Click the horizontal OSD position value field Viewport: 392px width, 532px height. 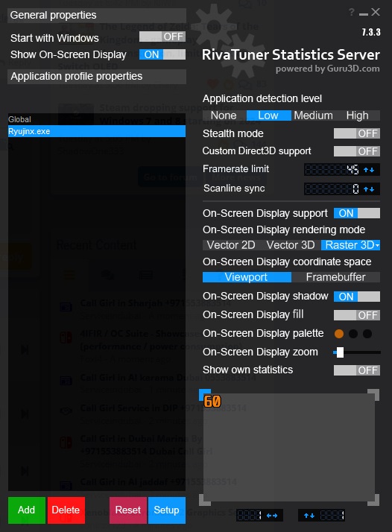(x=250, y=516)
